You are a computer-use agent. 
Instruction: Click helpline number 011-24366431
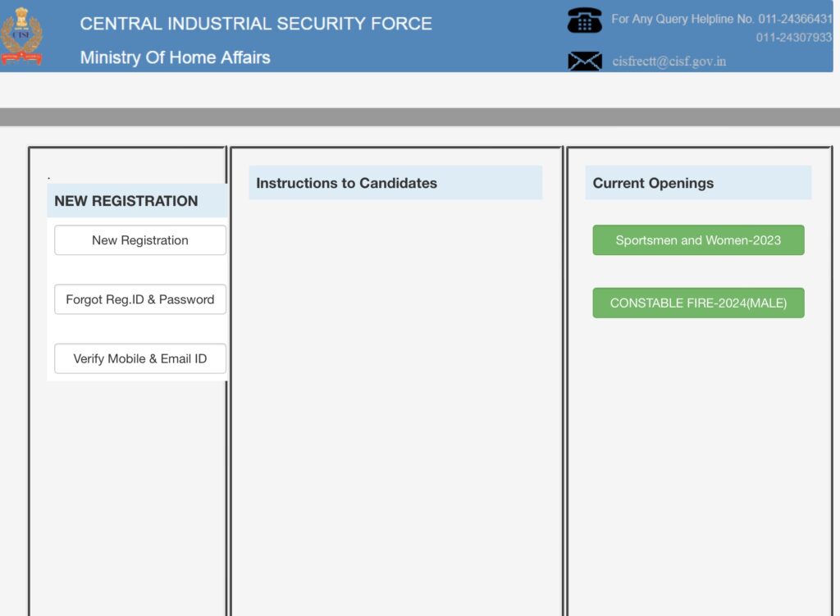(795, 19)
